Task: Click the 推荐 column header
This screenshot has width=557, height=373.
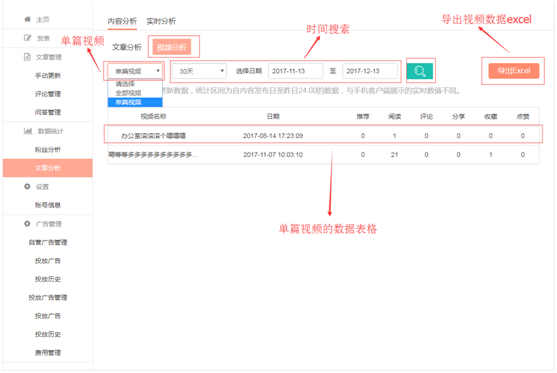Action: click(363, 117)
